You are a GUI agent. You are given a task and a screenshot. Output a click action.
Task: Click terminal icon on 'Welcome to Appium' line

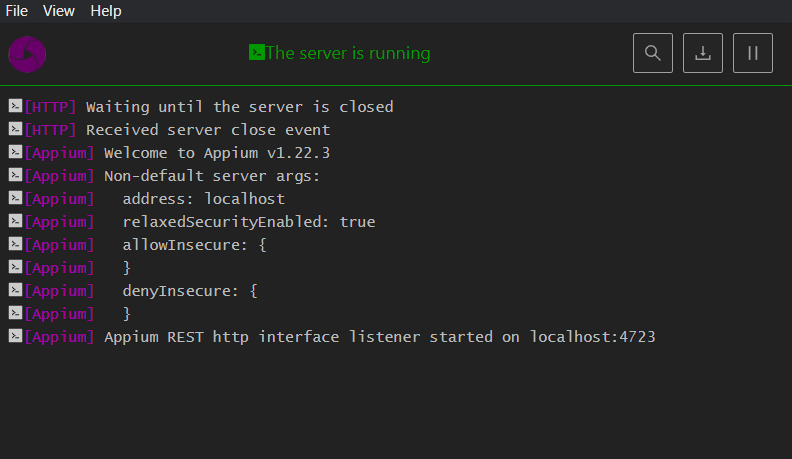point(15,151)
